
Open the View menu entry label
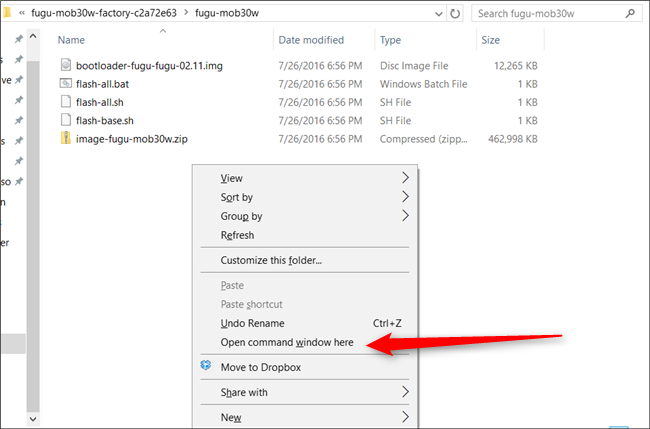point(231,178)
